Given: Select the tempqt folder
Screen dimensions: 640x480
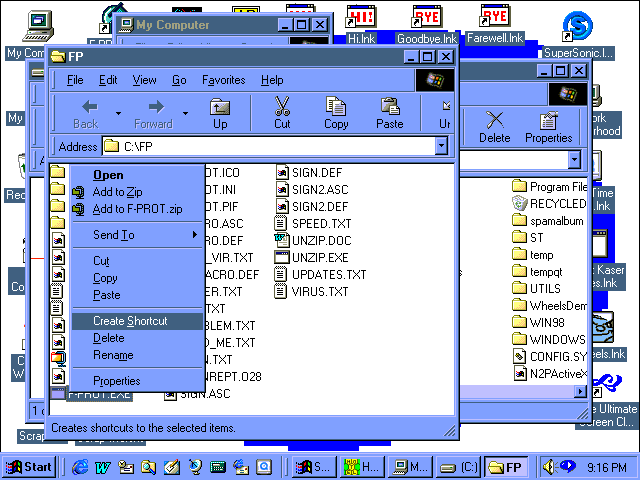Looking at the screenshot, I should [x=537, y=272].
